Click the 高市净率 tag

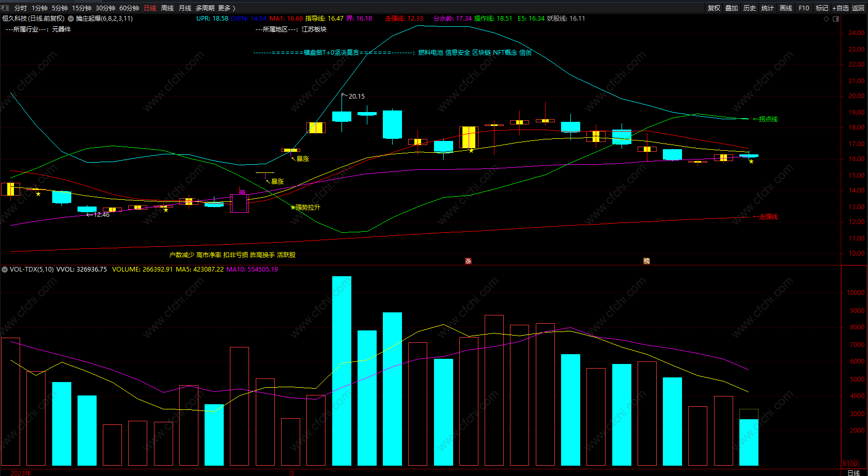tap(209, 255)
